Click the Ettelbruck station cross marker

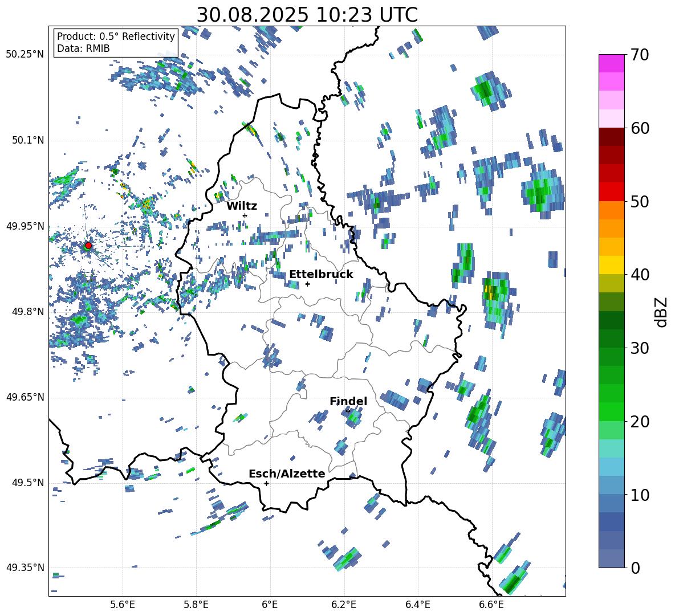click(307, 284)
